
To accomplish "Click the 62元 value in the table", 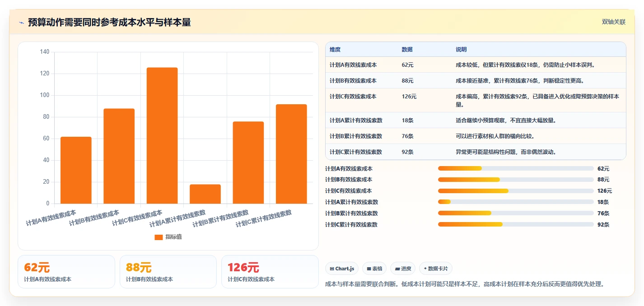I will 407,65.
